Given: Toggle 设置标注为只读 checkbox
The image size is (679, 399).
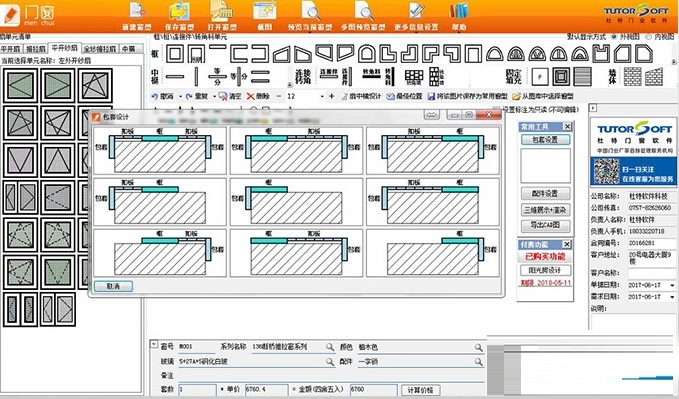Looking at the screenshot, I should coord(497,110).
